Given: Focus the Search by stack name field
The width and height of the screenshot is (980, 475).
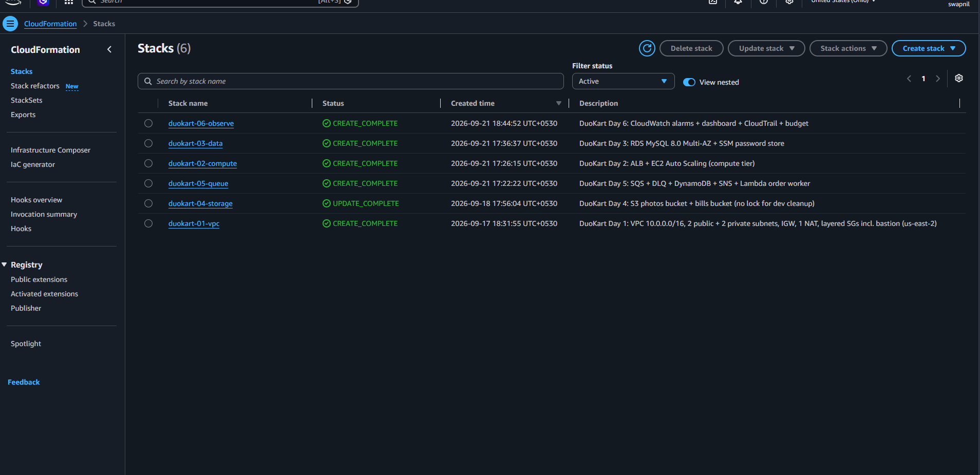Looking at the screenshot, I should pyautogui.click(x=351, y=81).
